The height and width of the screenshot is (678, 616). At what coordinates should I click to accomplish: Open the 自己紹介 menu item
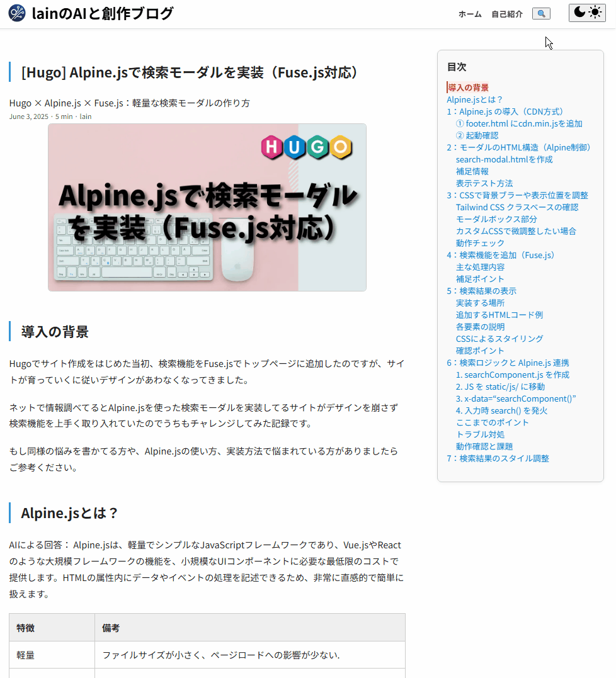tap(507, 14)
